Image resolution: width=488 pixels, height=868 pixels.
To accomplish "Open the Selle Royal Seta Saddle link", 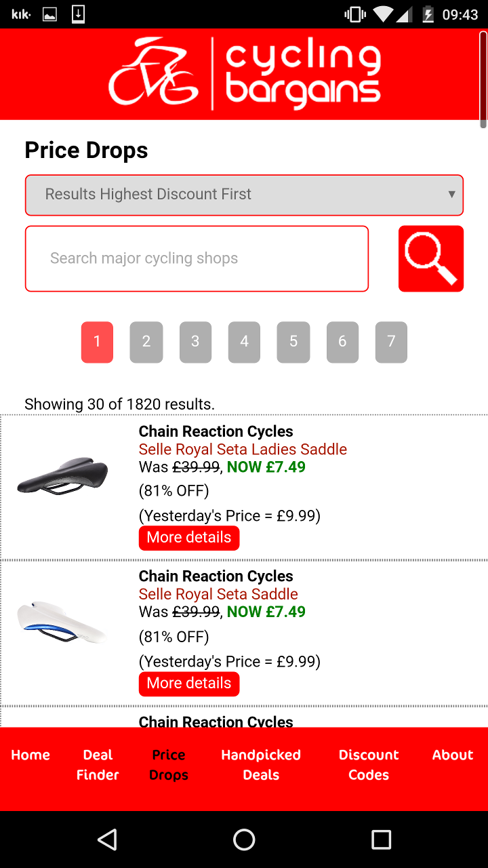I will [x=218, y=594].
